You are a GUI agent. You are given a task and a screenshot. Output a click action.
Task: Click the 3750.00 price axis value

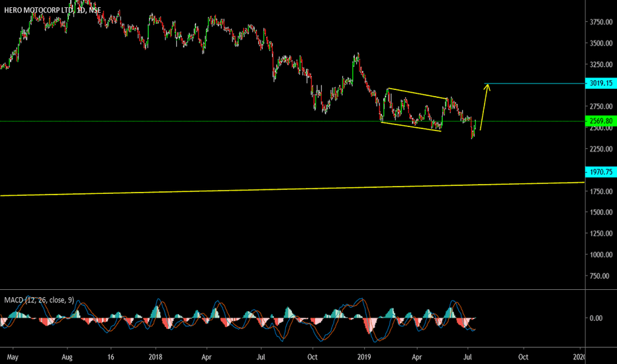tap(601, 22)
